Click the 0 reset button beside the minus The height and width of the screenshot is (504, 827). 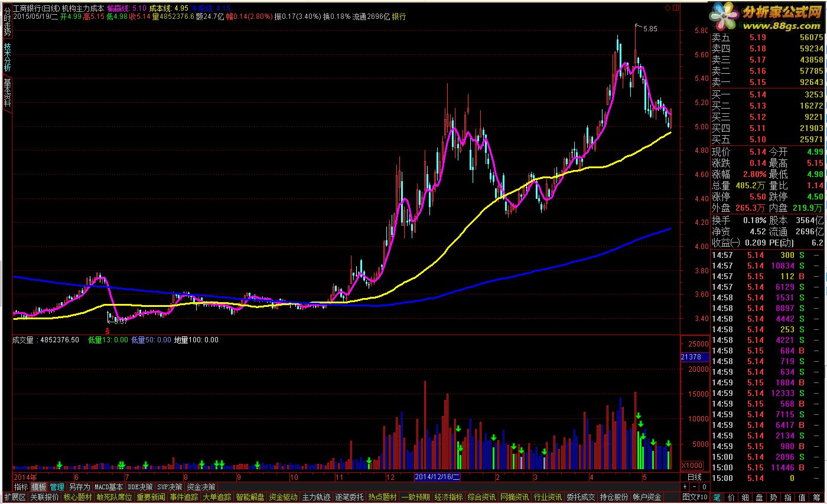(x=704, y=487)
